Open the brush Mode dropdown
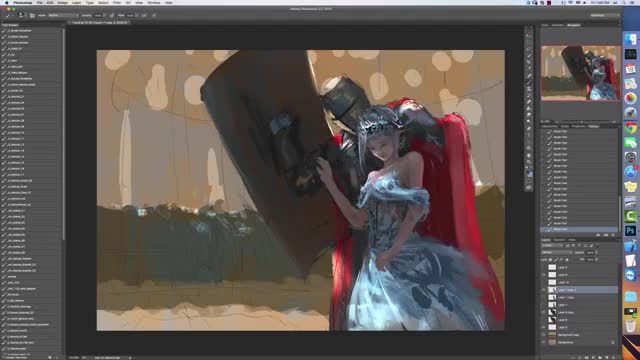 click(62, 15)
